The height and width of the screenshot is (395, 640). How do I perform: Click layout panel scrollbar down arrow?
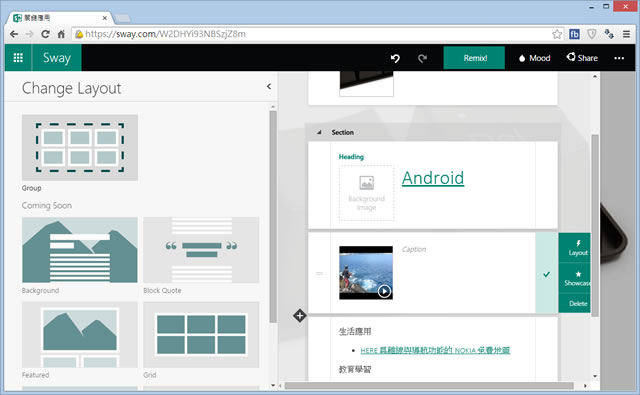(273, 385)
